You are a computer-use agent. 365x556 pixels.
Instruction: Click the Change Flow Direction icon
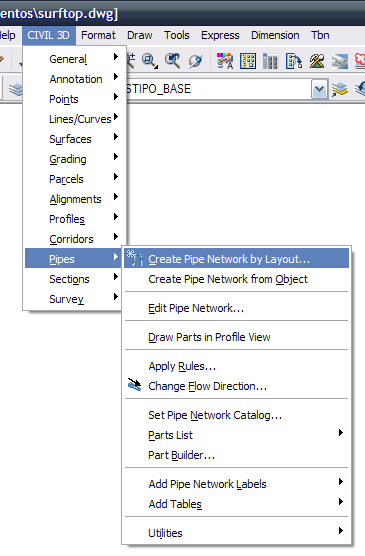point(134,385)
